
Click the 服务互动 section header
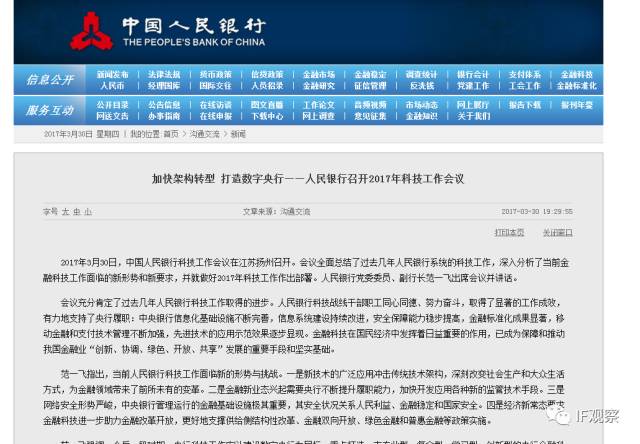[50, 111]
